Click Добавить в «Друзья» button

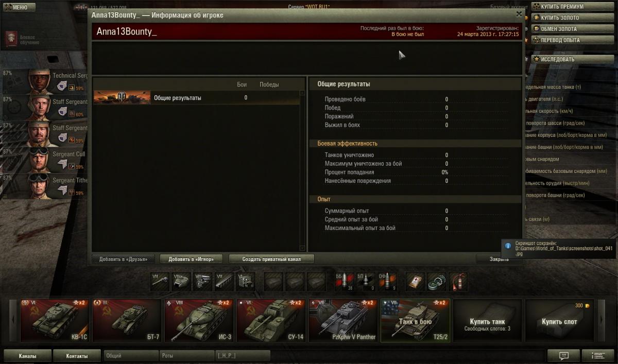[123, 259]
